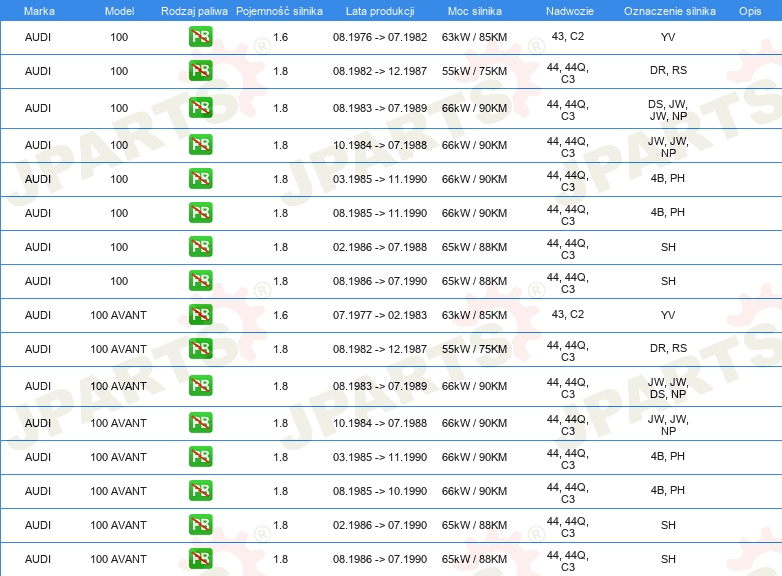
Task: Select the date cell 08.1985 -> 10.1990
Action: pyautogui.click(x=380, y=491)
